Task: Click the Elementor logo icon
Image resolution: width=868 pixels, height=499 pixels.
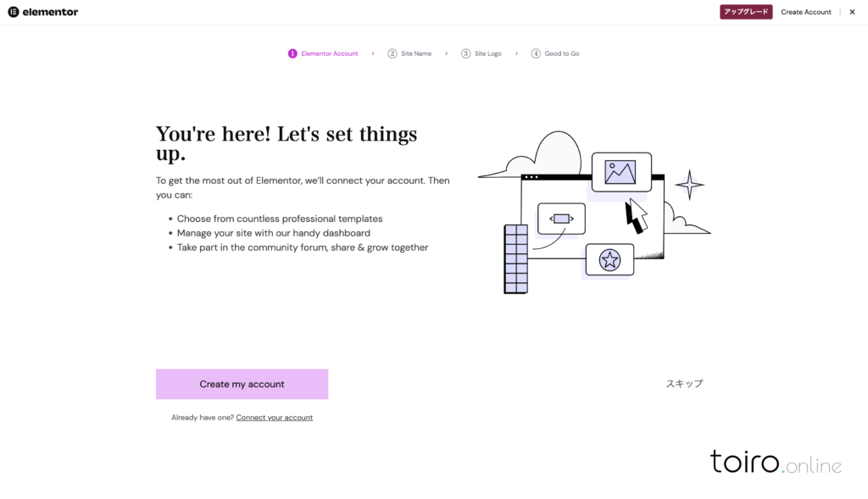Action: tap(14, 12)
